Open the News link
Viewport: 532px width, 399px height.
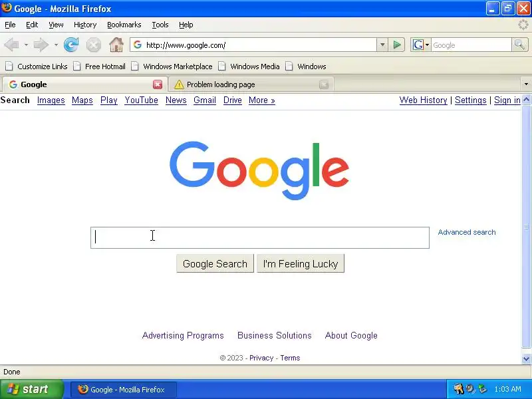176,100
